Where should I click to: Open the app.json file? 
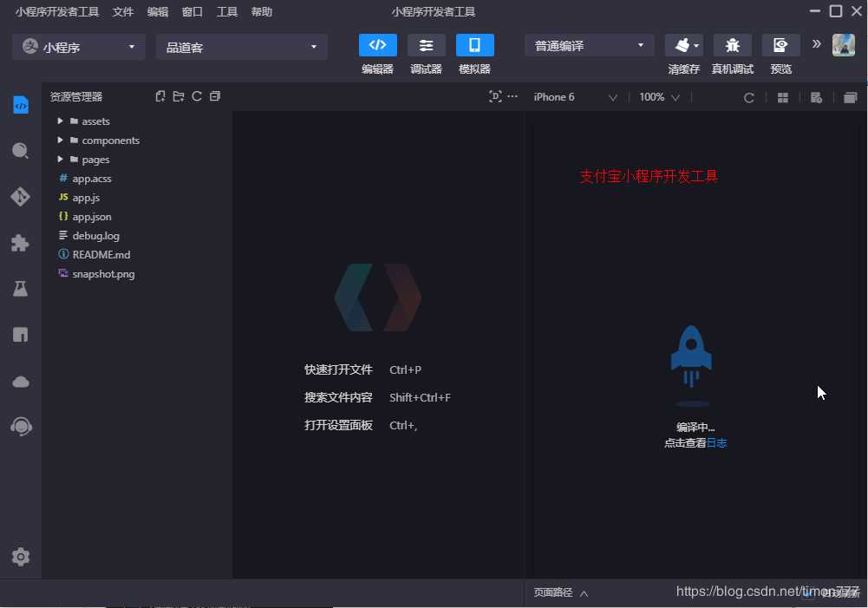(92, 217)
